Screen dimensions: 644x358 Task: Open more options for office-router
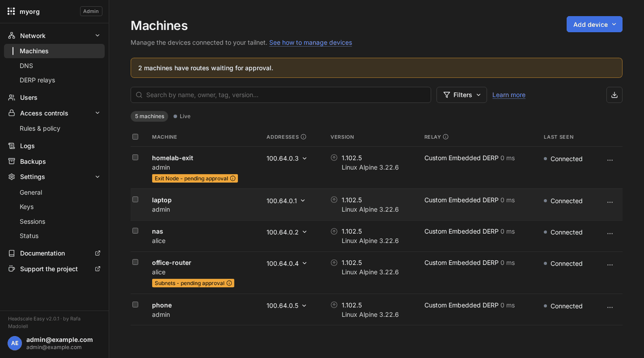tap(610, 265)
